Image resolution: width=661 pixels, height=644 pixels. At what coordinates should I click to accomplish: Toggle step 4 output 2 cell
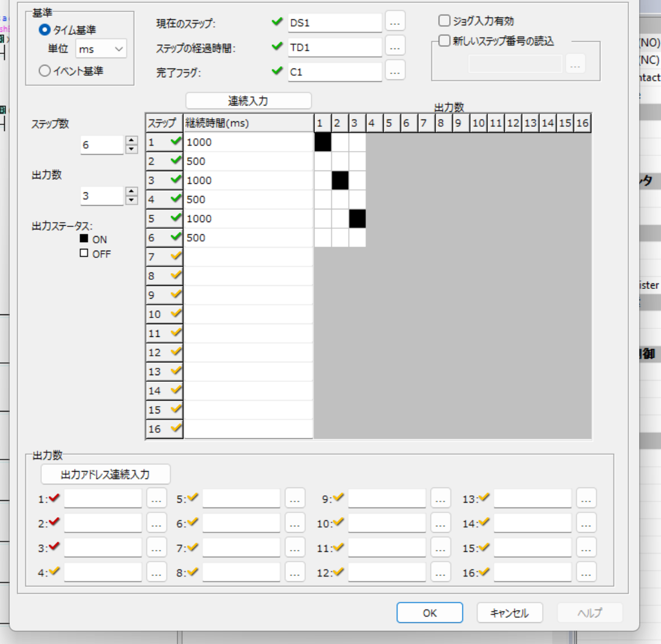[340, 199]
